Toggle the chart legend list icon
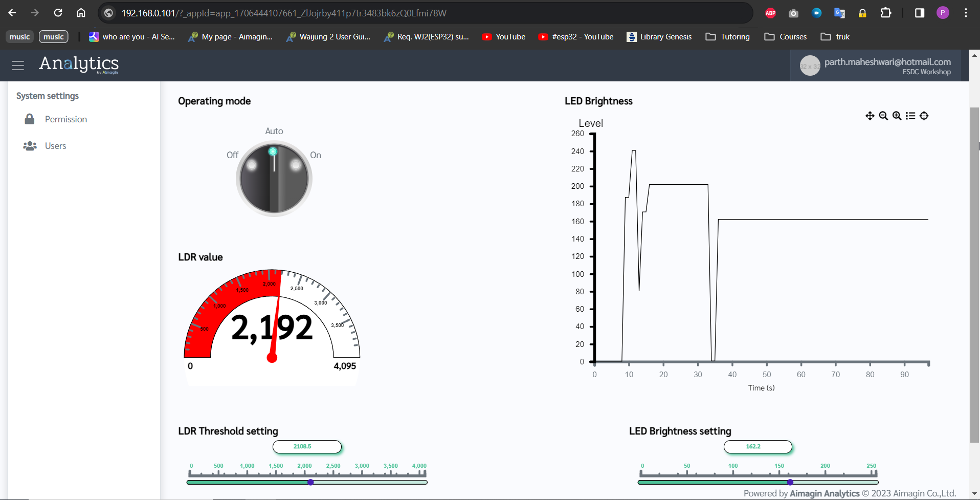This screenshot has width=980, height=500. tap(910, 116)
